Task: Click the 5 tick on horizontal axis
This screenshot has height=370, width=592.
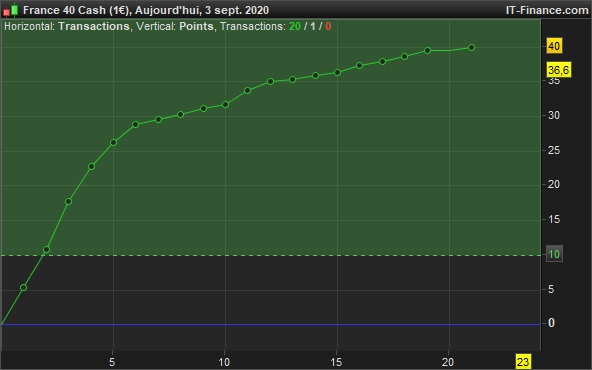Action: click(112, 362)
